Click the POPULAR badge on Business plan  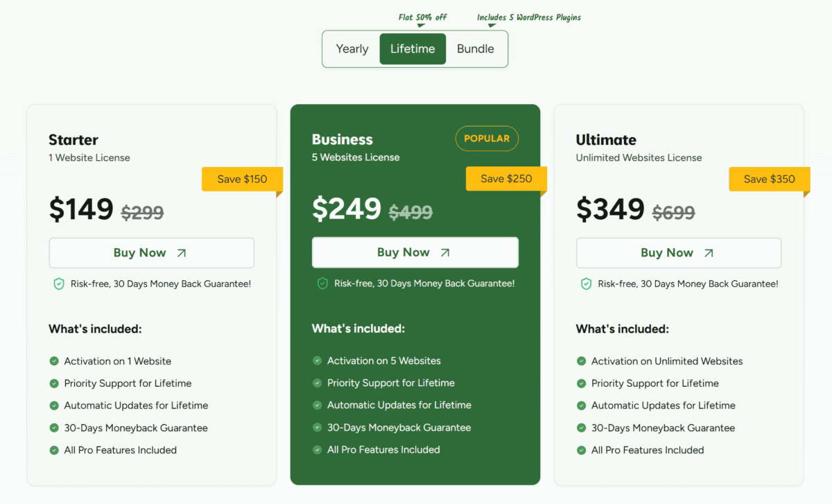click(x=487, y=139)
